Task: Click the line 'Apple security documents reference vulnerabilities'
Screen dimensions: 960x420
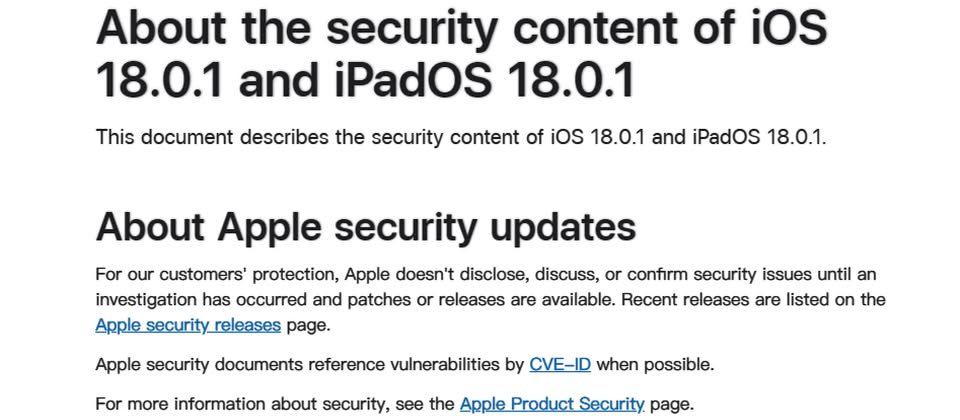Action: [405, 365]
